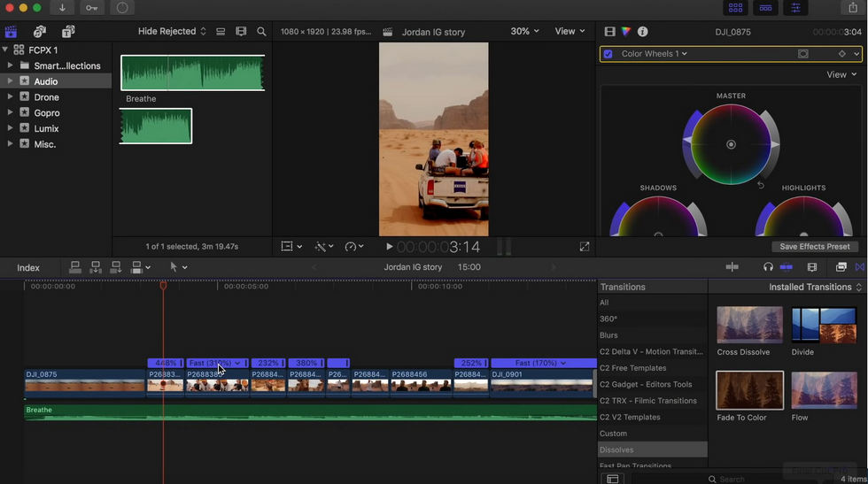Open the timeline Index button
868x484 pixels.
tap(28, 268)
